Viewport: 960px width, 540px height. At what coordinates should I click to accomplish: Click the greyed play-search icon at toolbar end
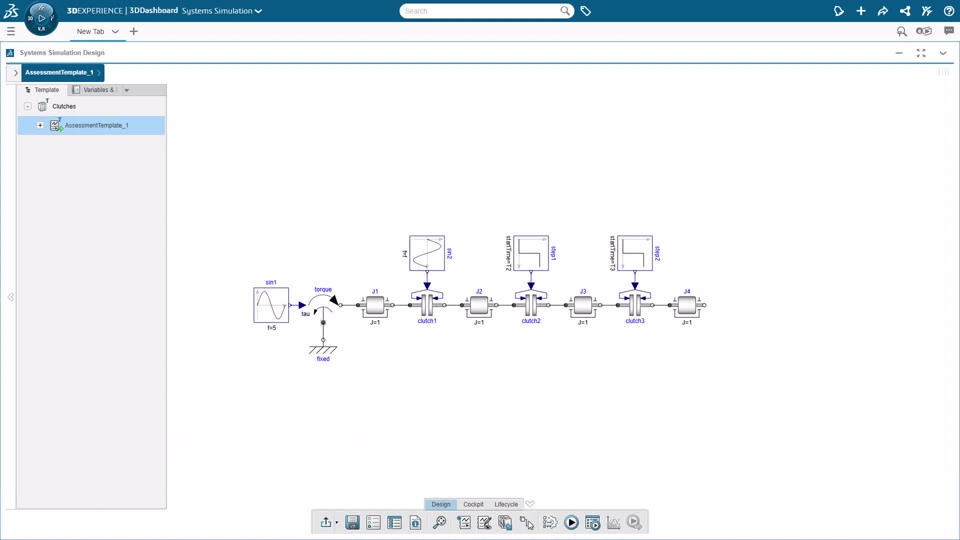coord(634,522)
